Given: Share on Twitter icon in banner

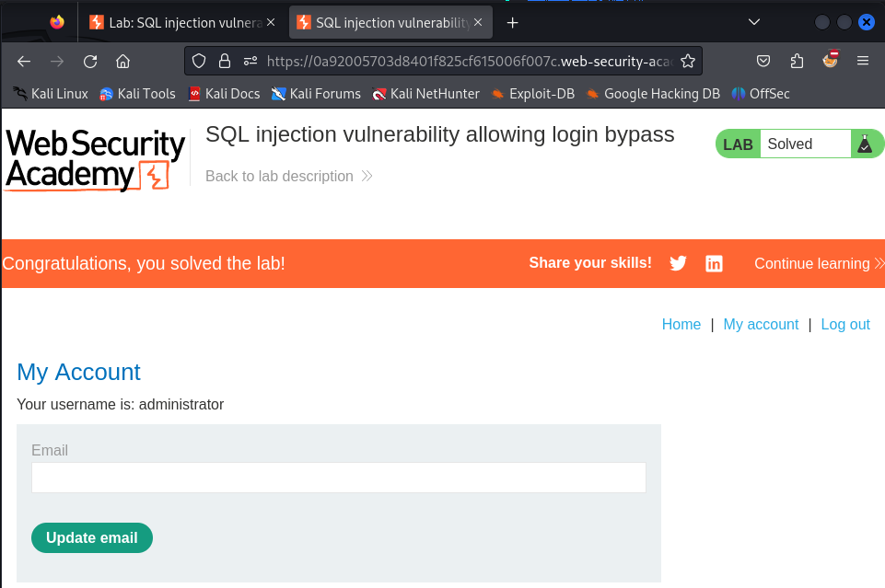Looking at the screenshot, I should click(x=679, y=263).
